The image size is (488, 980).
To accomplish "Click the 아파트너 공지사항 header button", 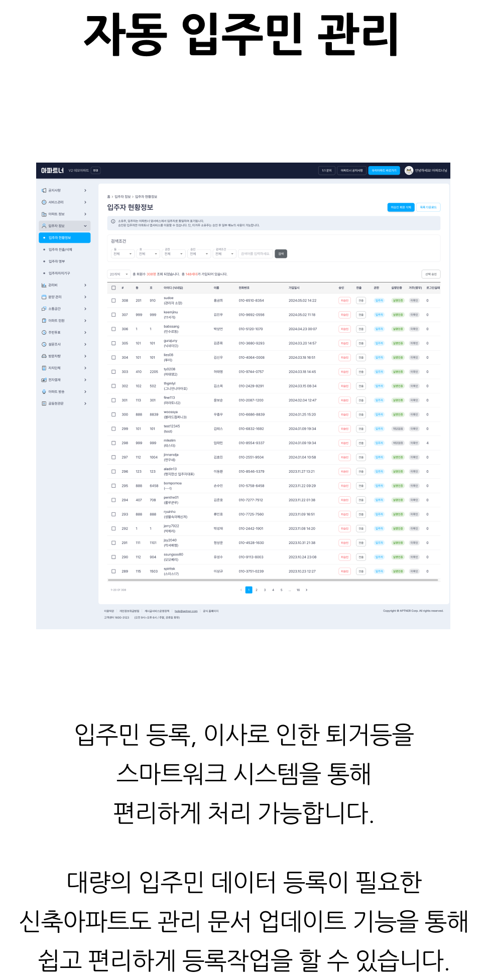I will [351, 171].
